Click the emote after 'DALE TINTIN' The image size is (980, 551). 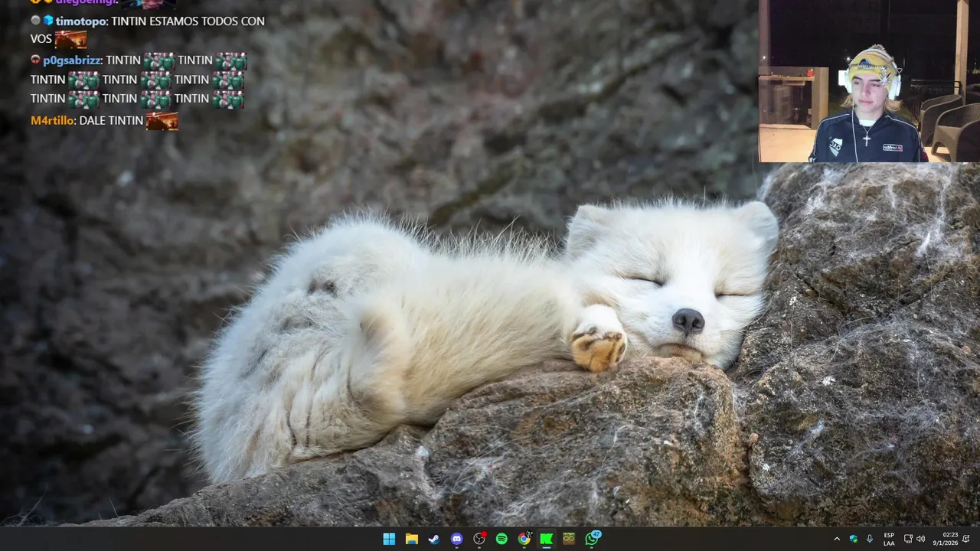pyautogui.click(x=162, y=121)
